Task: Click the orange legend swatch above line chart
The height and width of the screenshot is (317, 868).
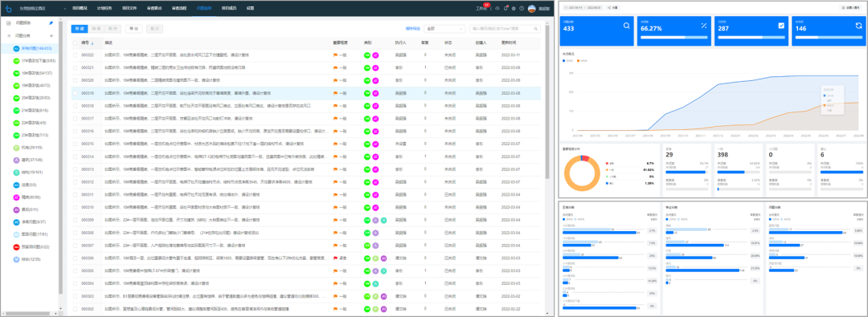Action: pyautogui.click(x=579, y=60)
